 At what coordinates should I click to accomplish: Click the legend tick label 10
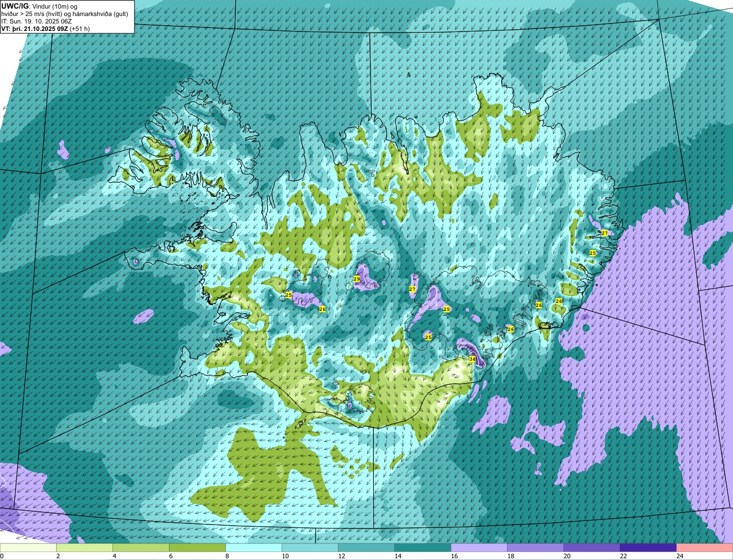click(x=285, y=555)
